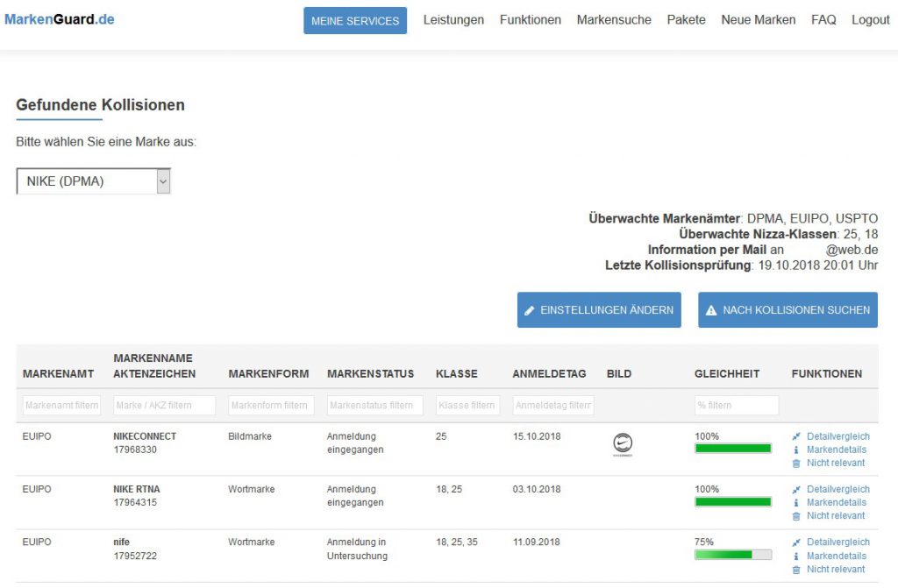Click the Markenform filter input
Screen dimensions: 898x588
click(x=271, y=406)
